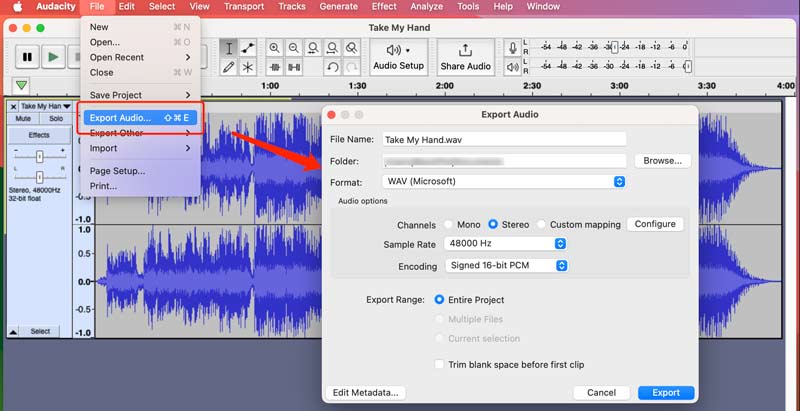Image resolution: width=800 pixels, height=411 pixels.
Task: Click the Zoom Toggle icon
Action: [351, 48]
